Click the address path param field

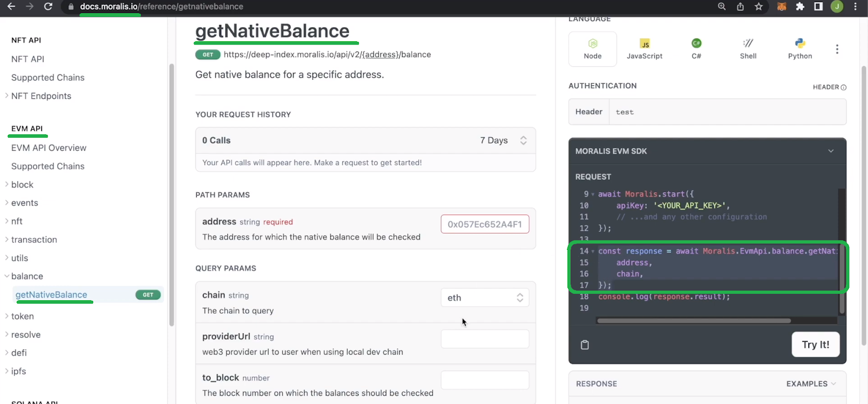485,224
